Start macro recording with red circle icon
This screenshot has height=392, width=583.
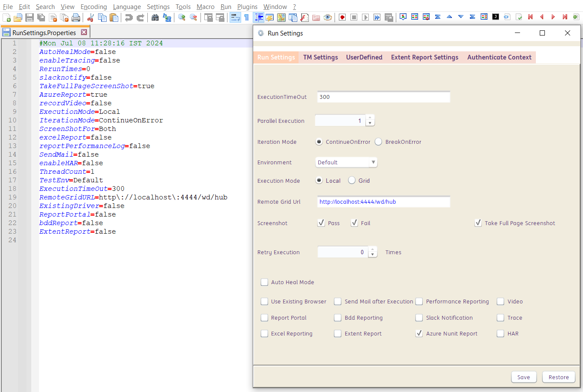pos(342,18)
